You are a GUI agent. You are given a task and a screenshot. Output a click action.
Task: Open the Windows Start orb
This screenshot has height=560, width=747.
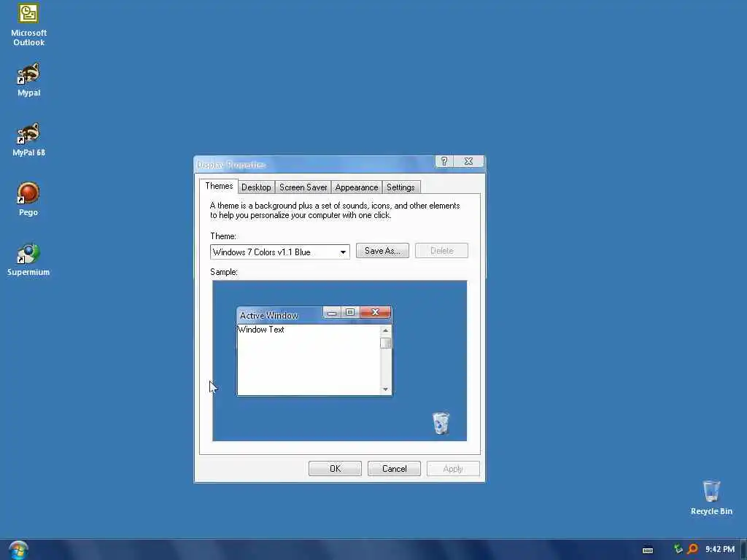click(18, 550)
